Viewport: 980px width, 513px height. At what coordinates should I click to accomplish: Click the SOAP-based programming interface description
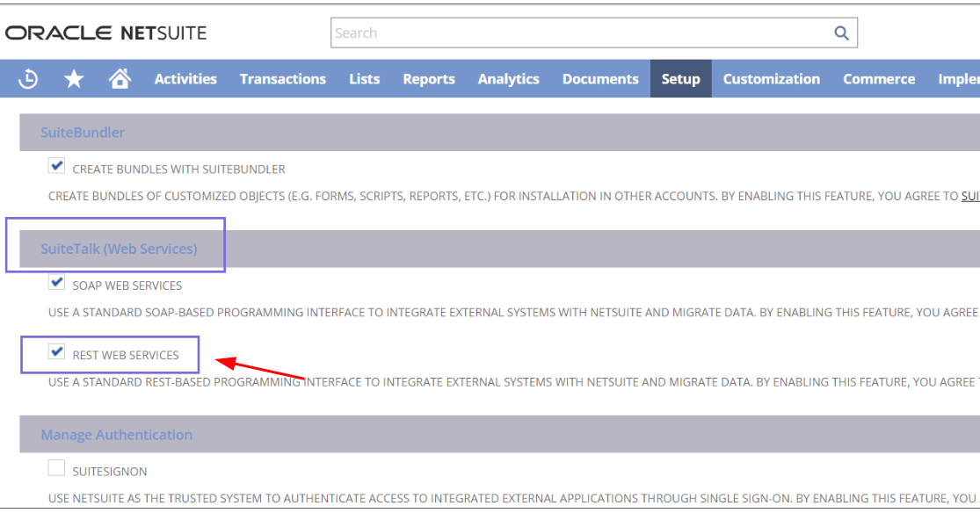[514, 313]
